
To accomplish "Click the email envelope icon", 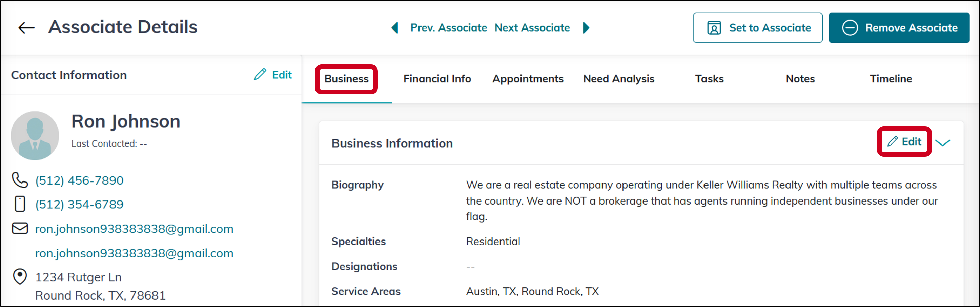I will click(20, 228).
